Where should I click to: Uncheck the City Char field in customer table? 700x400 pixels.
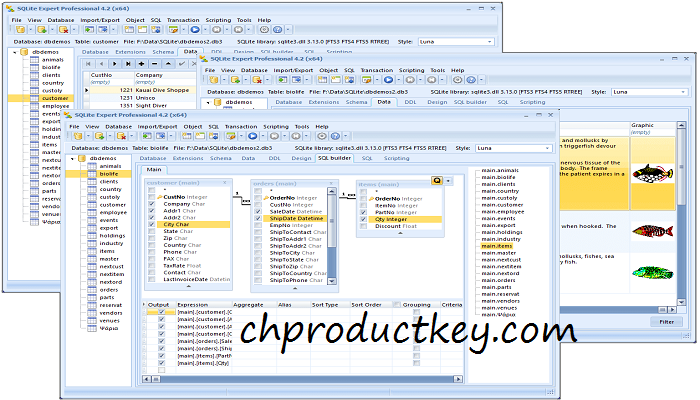click(x=152, y=225)
